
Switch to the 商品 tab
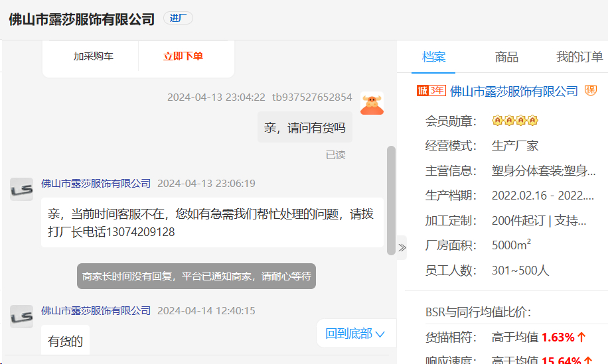pyautogui.click(x=506, y=57)
